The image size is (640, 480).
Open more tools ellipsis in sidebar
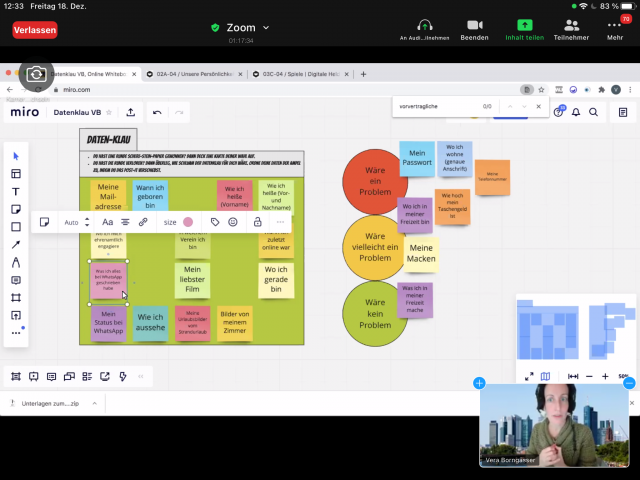(x=16, y=333)
